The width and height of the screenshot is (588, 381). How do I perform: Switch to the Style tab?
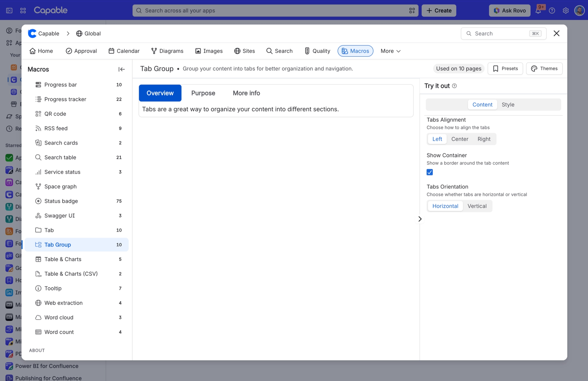pos(508,105)
